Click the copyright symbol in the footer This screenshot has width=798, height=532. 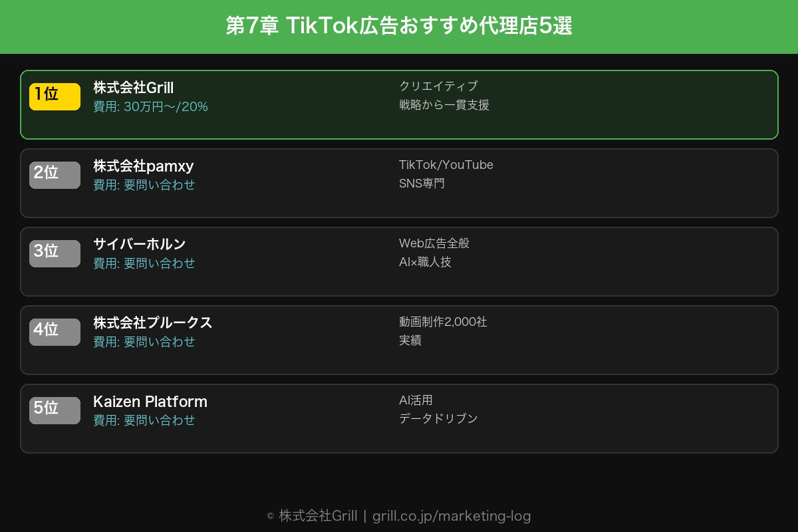point(269,516)
